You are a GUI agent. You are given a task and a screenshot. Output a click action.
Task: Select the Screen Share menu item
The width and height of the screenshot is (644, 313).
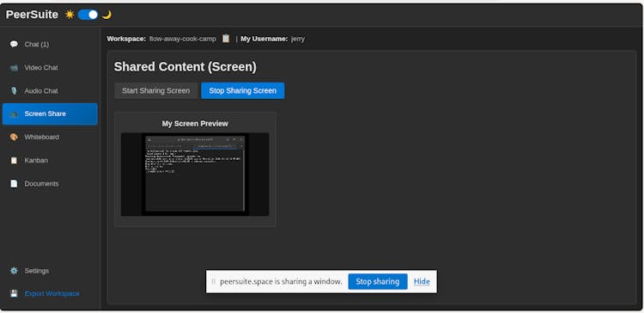coord(50,114)
